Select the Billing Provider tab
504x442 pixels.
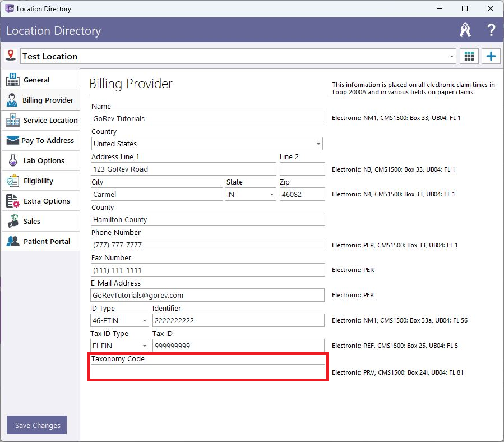41,100
